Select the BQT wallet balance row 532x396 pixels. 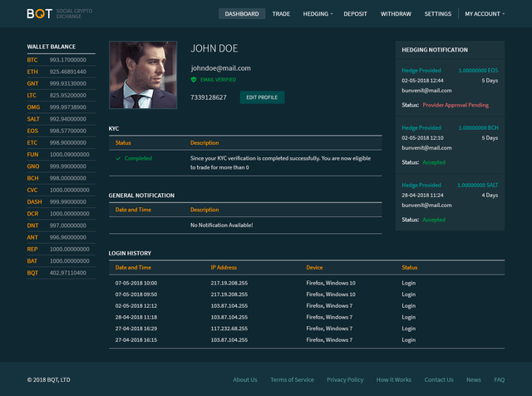(x=61, y=273)
